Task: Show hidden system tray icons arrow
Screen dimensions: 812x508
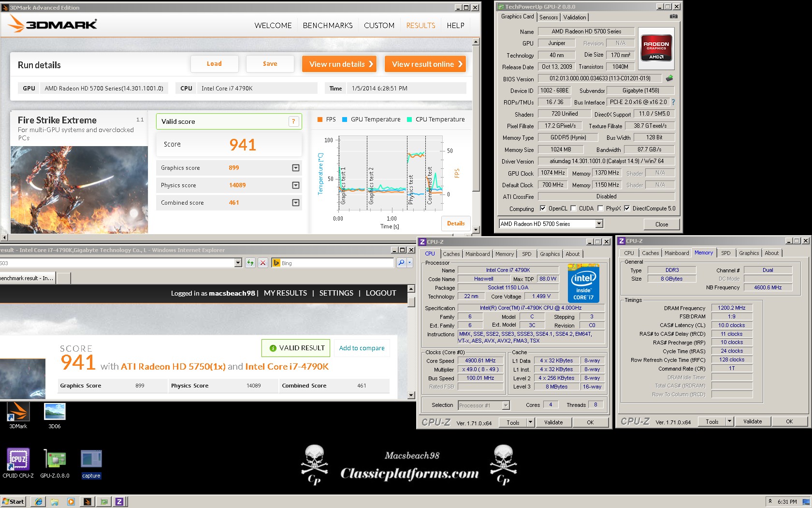Action: (x=770, y=501)
